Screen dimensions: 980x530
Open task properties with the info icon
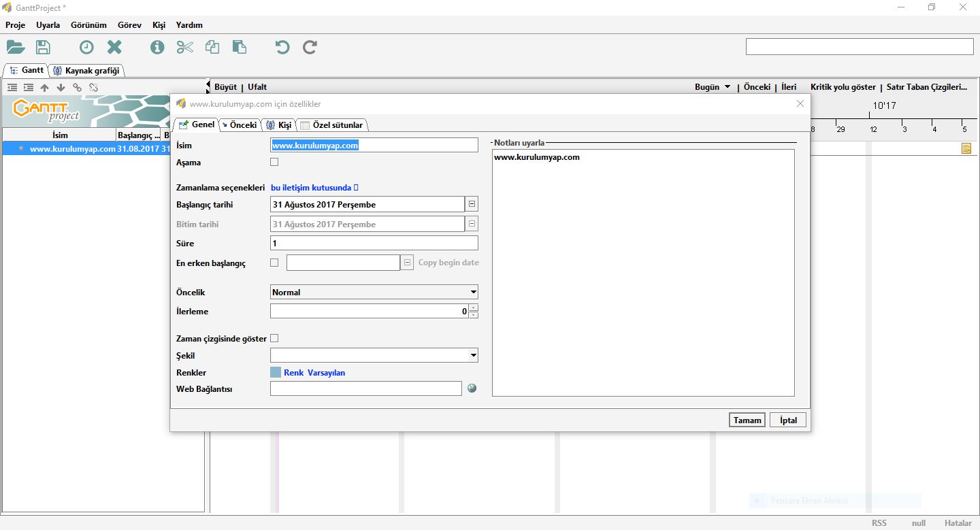[157, 47]
